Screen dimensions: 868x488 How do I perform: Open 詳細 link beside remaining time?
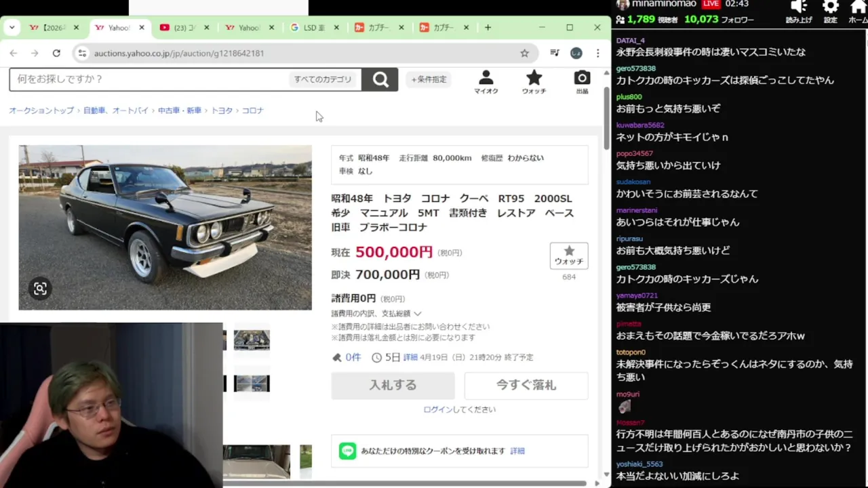pyautogui.click(x=410, y=357)
